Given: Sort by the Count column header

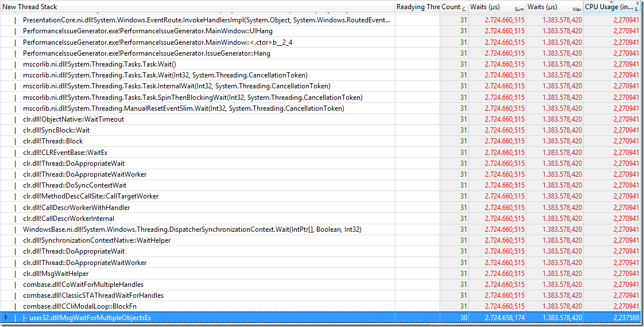Looking at the screenshot, I should click(452, 7).
